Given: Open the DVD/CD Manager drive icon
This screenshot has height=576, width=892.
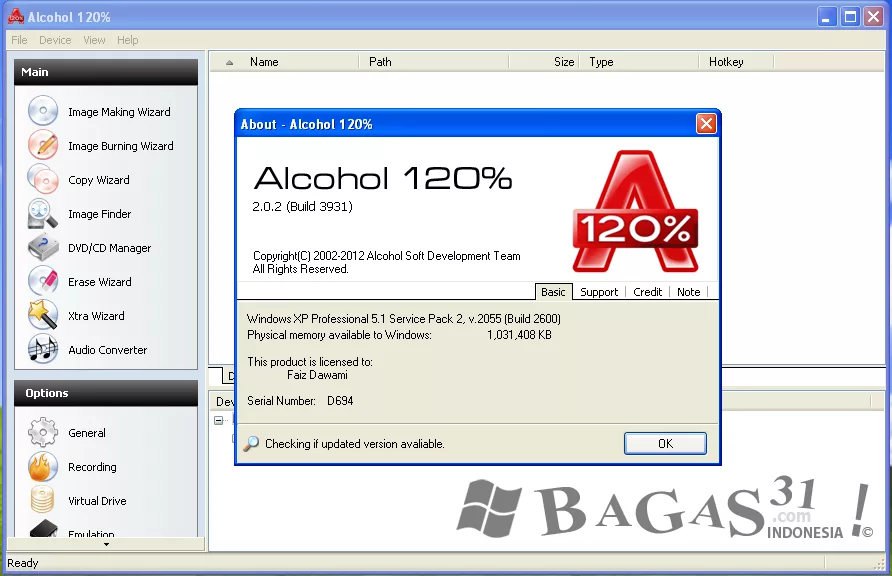Looking at the screenshot, I should 43,247.
